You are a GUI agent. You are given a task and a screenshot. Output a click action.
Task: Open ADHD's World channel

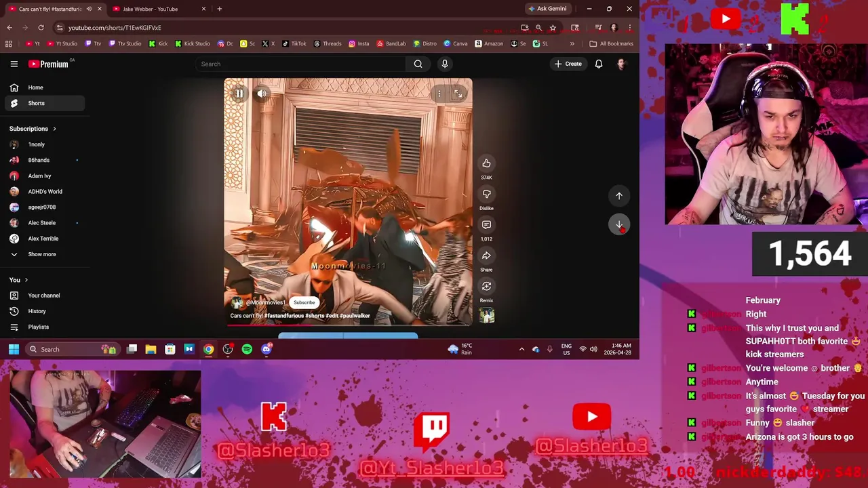click(45, 191)
